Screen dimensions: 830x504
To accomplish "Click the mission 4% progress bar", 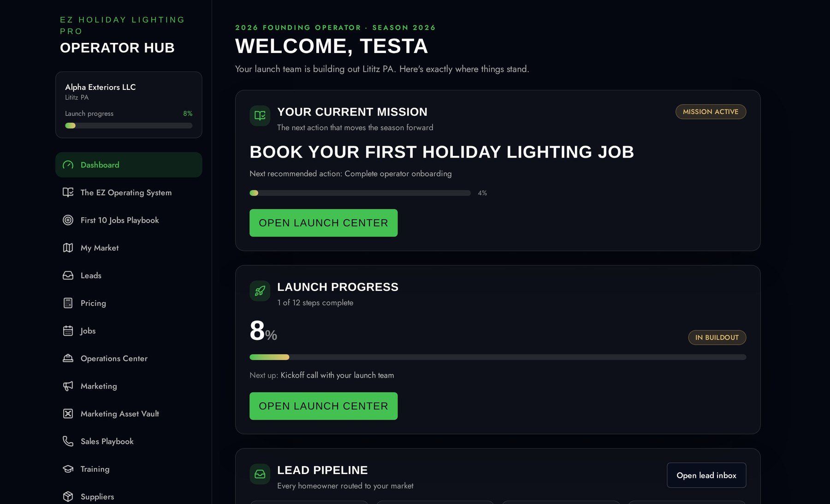I will coord(360,193).
